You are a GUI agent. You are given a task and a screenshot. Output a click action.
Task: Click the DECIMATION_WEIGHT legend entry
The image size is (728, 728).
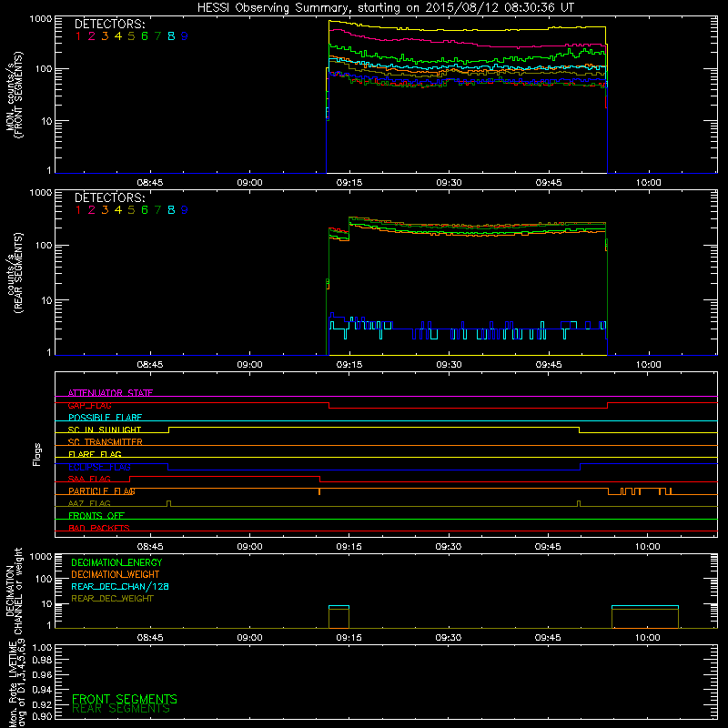click(x=116, y=575)
